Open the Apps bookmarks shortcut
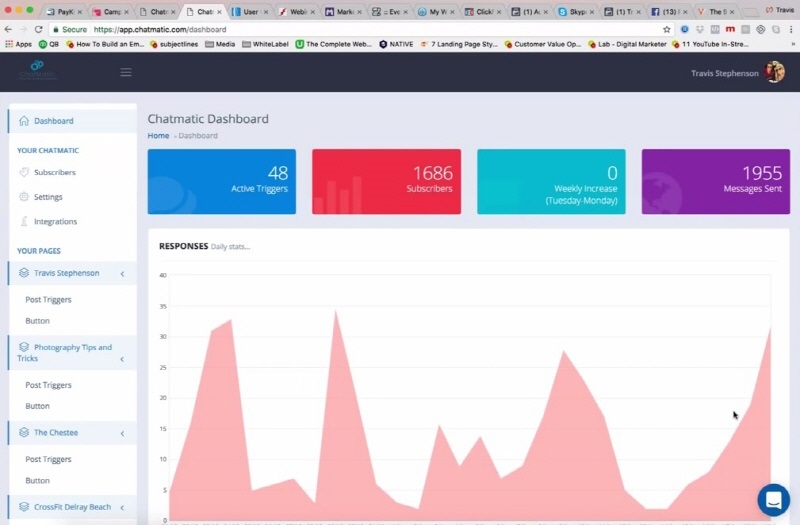800x525 pixels. point(18,44)
